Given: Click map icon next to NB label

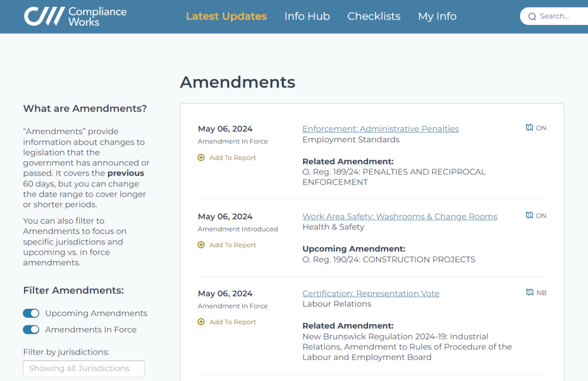Looking at the screenshot, I should (529, 293).
